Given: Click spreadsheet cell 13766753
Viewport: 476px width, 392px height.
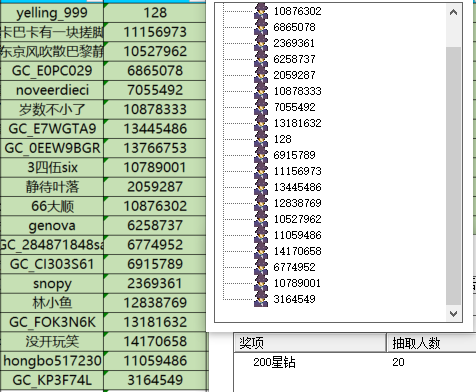Looking at the screenshot, I should click(x=155, y=148).
